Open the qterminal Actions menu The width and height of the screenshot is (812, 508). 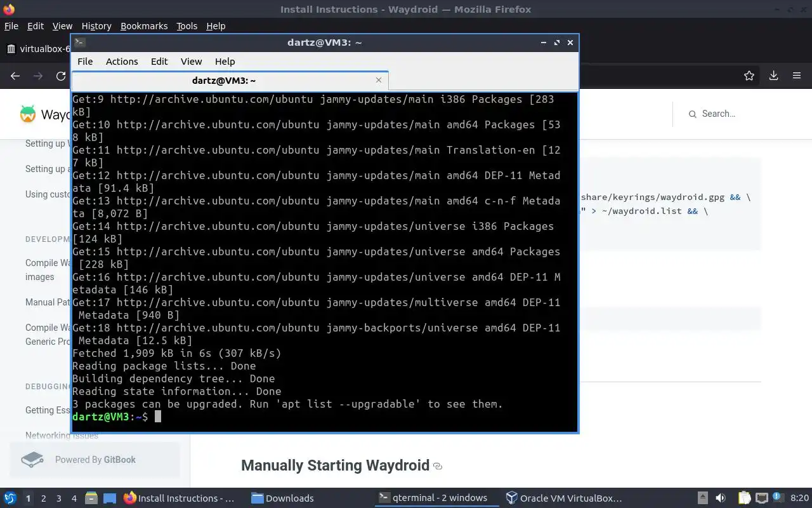(x=122, y=62)
